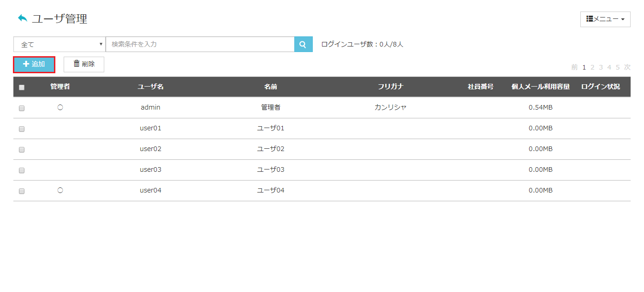Click the 次 next page link
644x292 pixels.
[627, 67]
